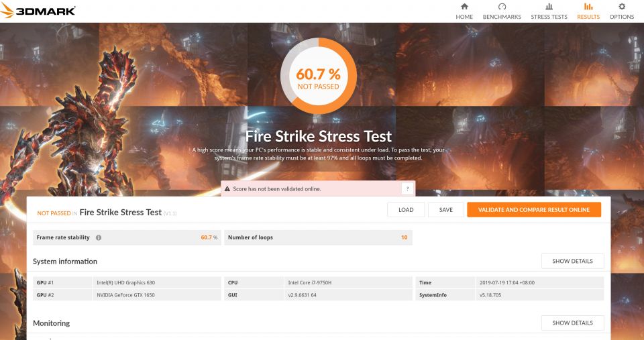This screenshot has width=644, height=340.
Task: Click the (V1.1) version label
Action: pyautogui.click(x=170, y=213)
